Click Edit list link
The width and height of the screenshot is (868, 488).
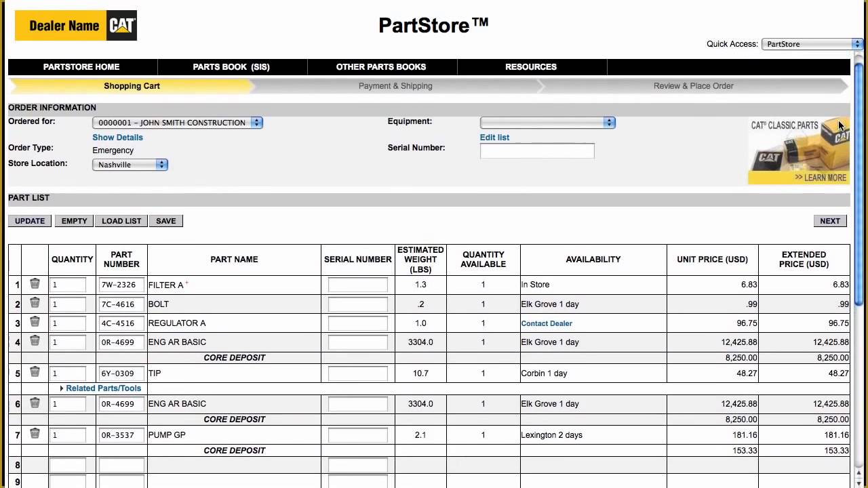pyautogui.click(x=494, y=138)
